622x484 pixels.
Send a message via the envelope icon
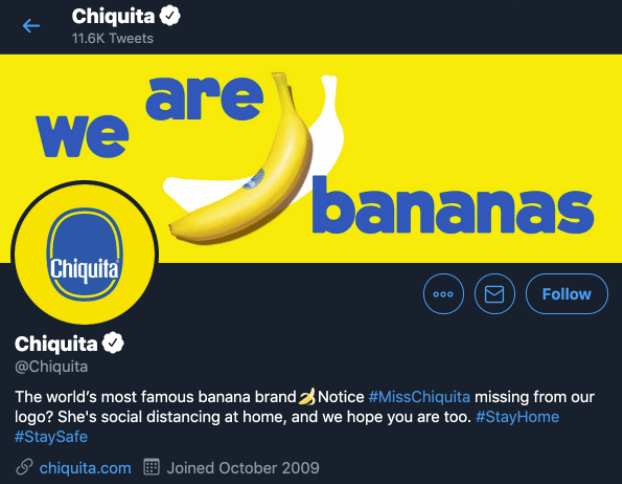(494, 294)
